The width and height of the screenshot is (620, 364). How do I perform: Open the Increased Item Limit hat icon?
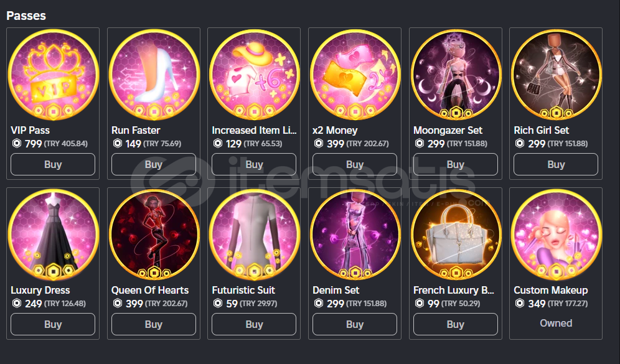click(x=254, y=75)
